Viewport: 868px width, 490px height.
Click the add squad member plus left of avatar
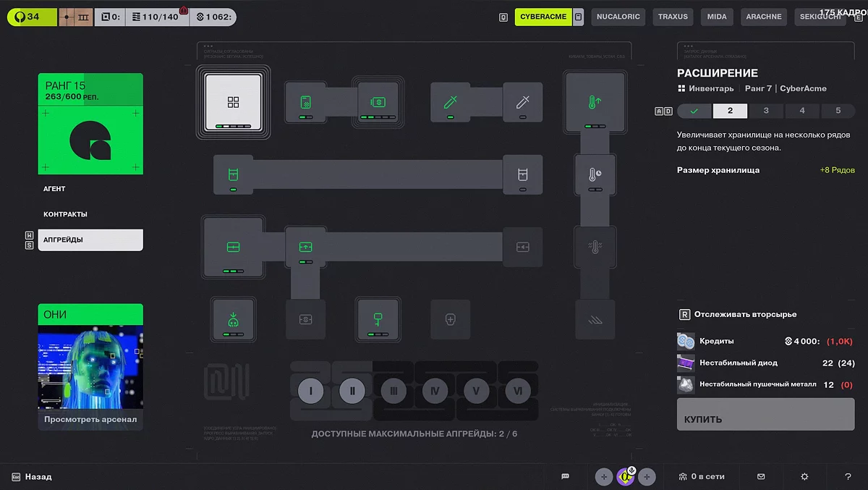(603, 476)
